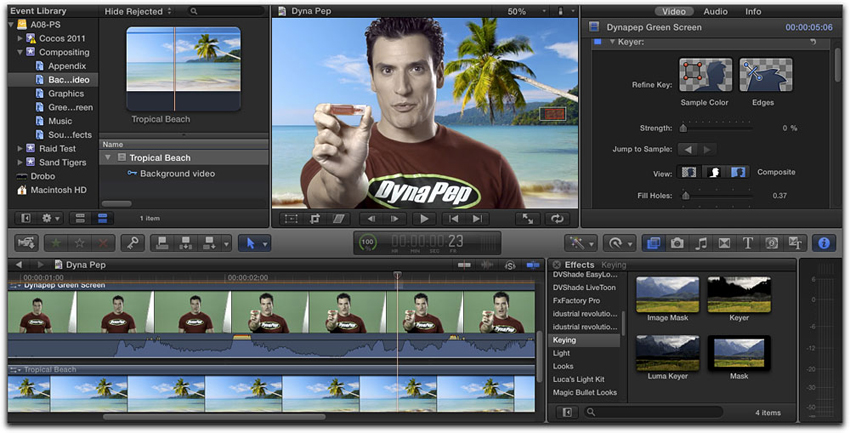Screen dimensions: 850x433
Task: Open the Retime dropdown menu
Action: [620, 243]
